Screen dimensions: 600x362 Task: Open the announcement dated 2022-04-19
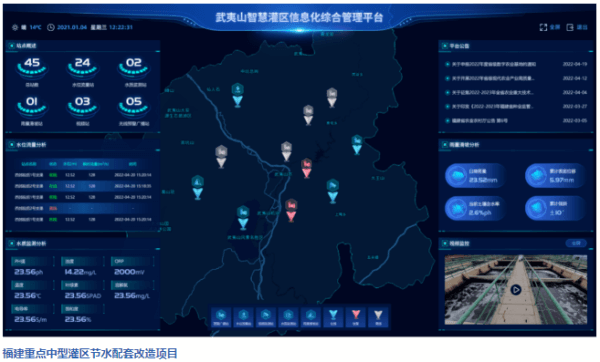point(516,64)
